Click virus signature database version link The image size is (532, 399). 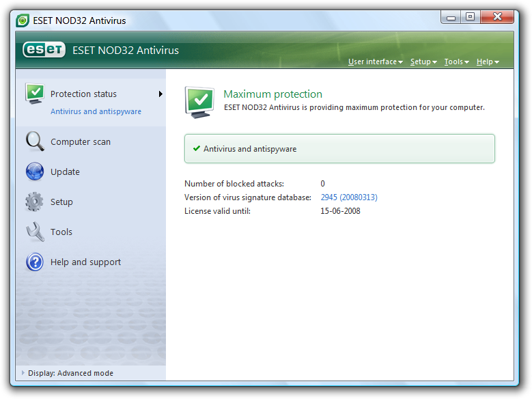point(349,197)
